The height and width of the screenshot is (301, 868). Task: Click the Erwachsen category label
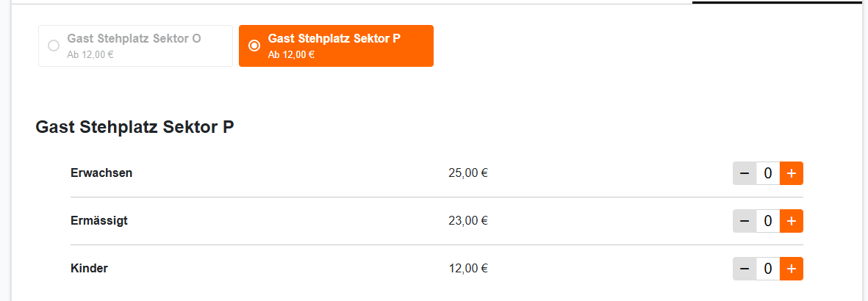(x=101, y=173)
